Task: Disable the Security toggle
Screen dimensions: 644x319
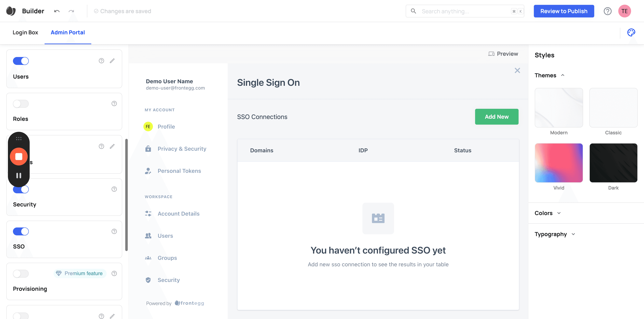Action: (21, 189)
